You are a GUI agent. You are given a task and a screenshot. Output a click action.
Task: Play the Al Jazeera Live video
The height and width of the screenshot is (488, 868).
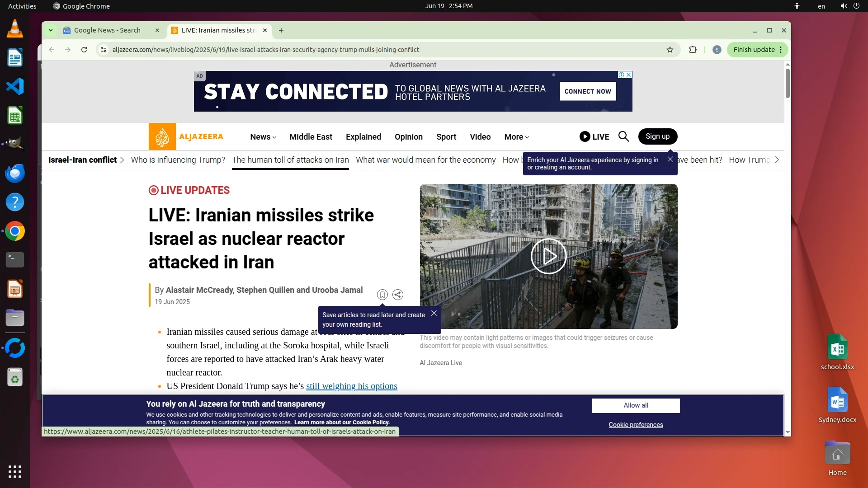tap(548, 256)
